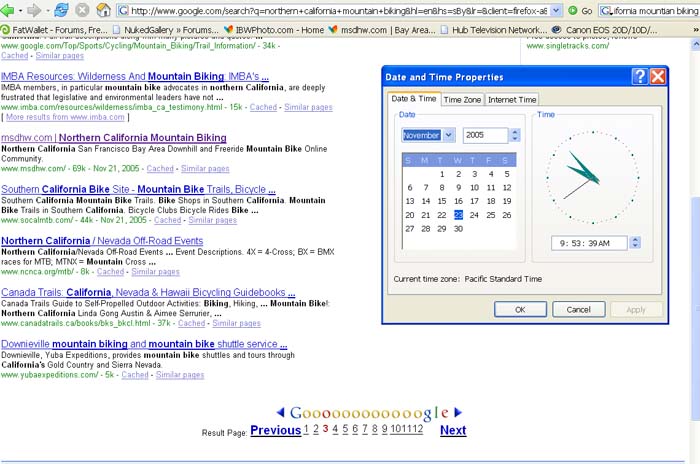The height and width of the screenshot is (464, 700).
Task: Switch to the Date & Time tab
Action: (414, 99)
